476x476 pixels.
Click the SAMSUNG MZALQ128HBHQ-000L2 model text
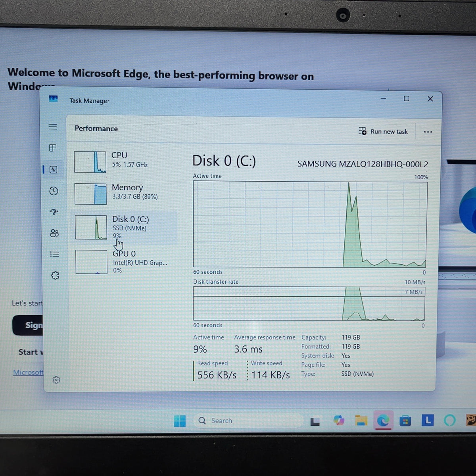363,164
